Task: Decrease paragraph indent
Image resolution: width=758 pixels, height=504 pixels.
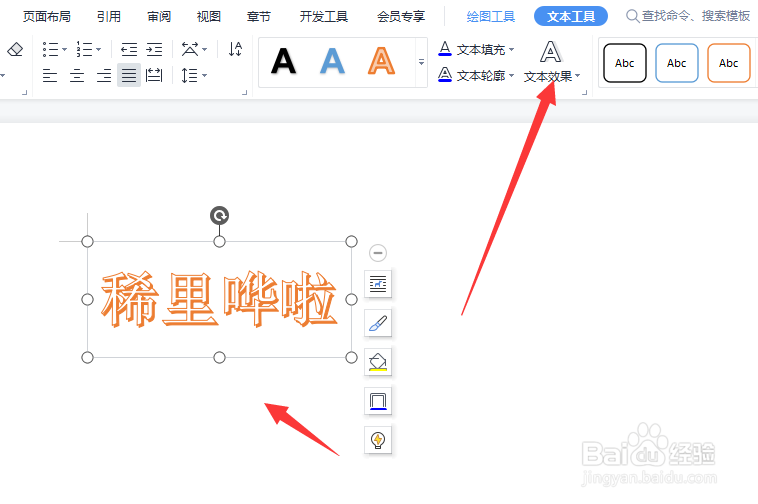Action: [129, 49]
